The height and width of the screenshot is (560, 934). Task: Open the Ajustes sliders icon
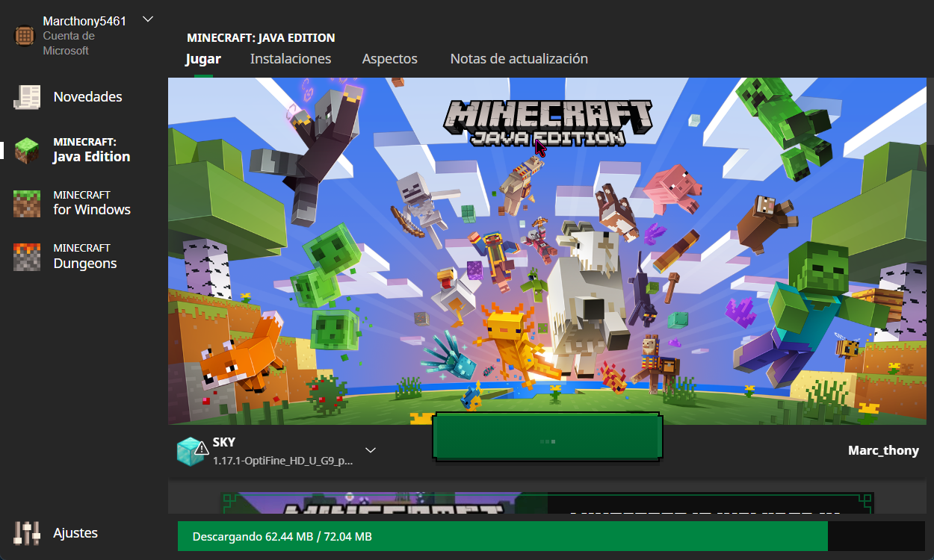pos(27,533)
